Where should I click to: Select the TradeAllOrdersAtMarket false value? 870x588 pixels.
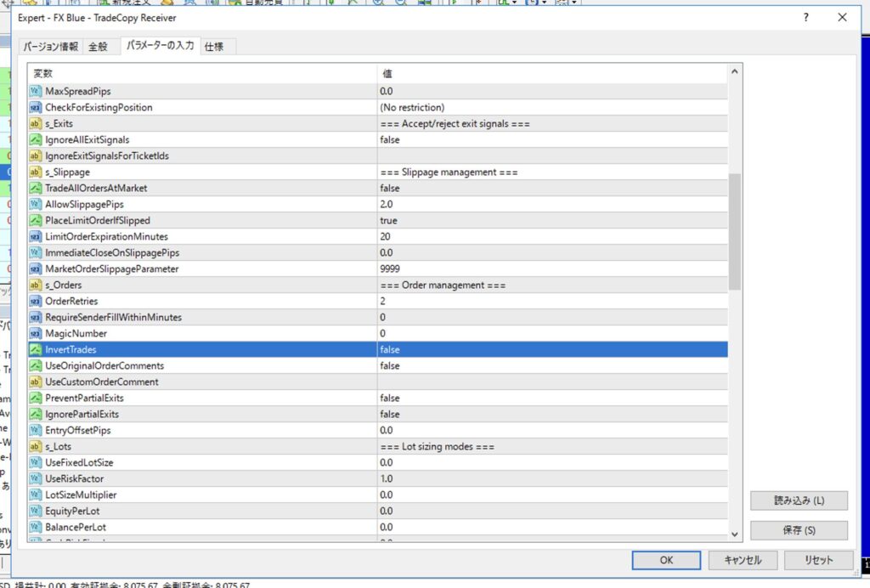pyautogui.click(x=552, y=188)
